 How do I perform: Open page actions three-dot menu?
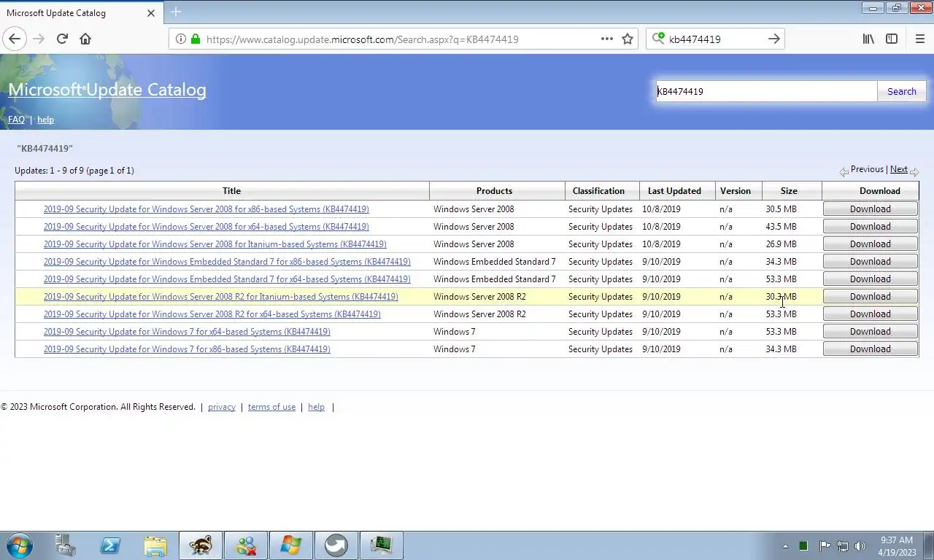coord(606,39)
